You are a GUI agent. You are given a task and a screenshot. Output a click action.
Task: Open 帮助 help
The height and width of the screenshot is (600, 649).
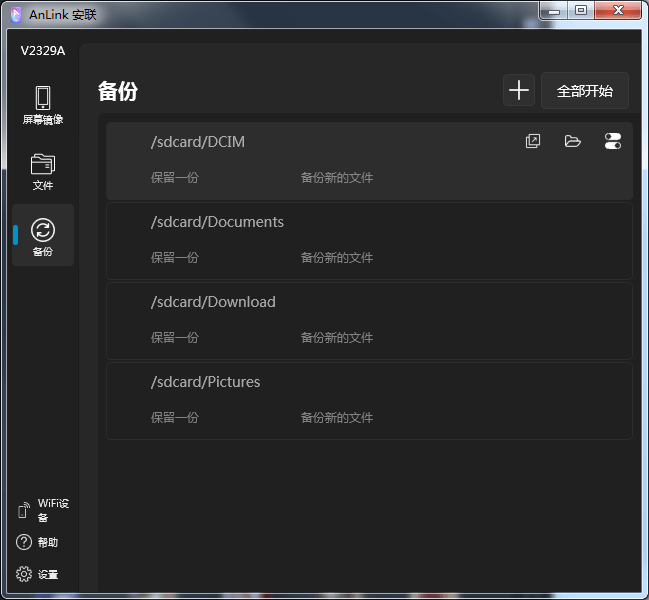38,542
